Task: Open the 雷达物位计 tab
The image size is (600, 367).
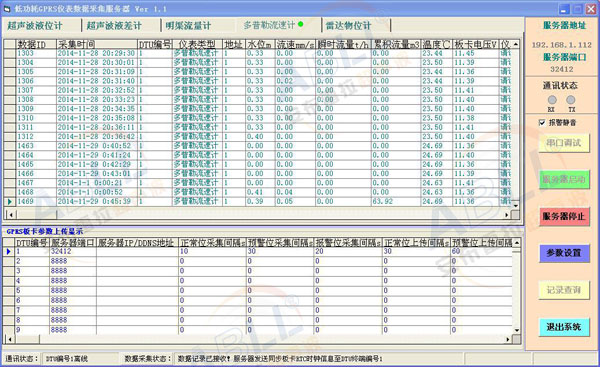Action: (x=348, y=26)
